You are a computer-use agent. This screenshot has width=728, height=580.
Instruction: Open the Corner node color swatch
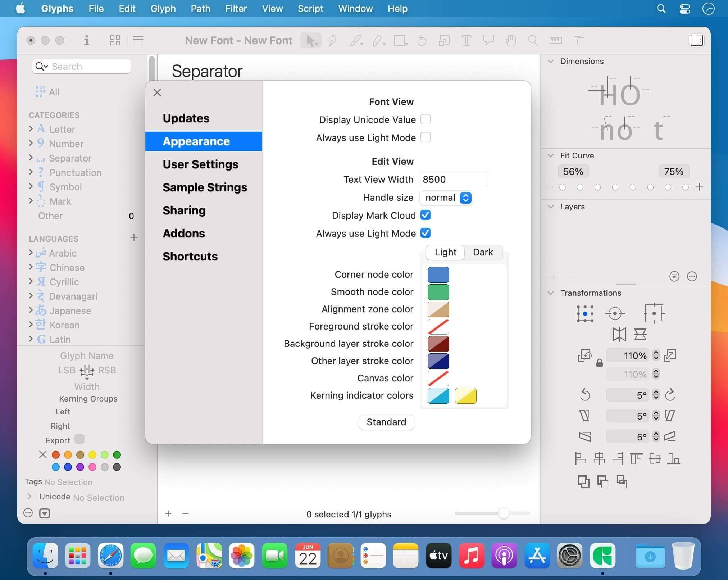coord(438,275)
